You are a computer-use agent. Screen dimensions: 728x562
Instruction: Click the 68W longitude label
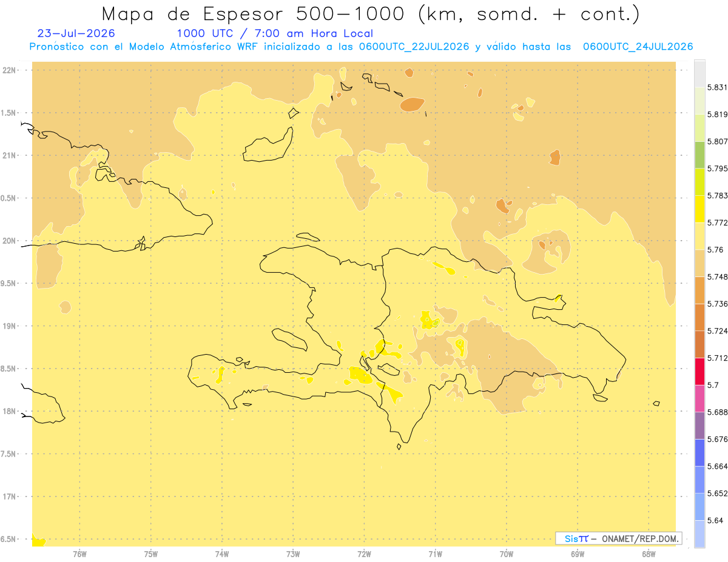pyautogui.click(x=649, y=554)
